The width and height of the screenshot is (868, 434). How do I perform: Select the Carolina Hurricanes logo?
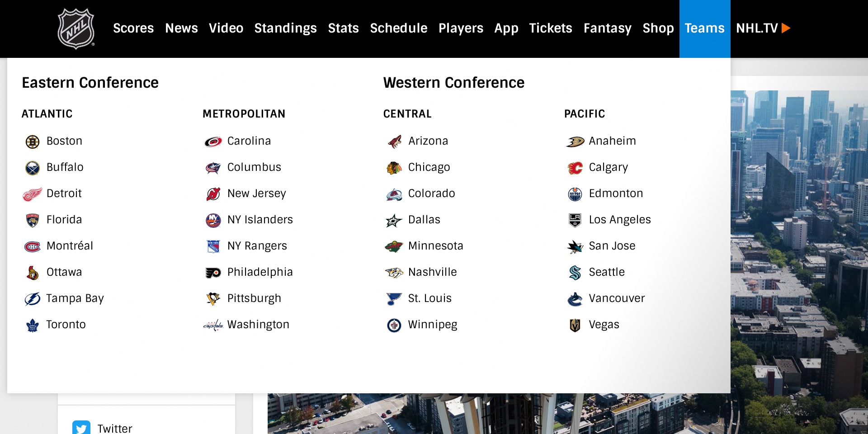213,142
